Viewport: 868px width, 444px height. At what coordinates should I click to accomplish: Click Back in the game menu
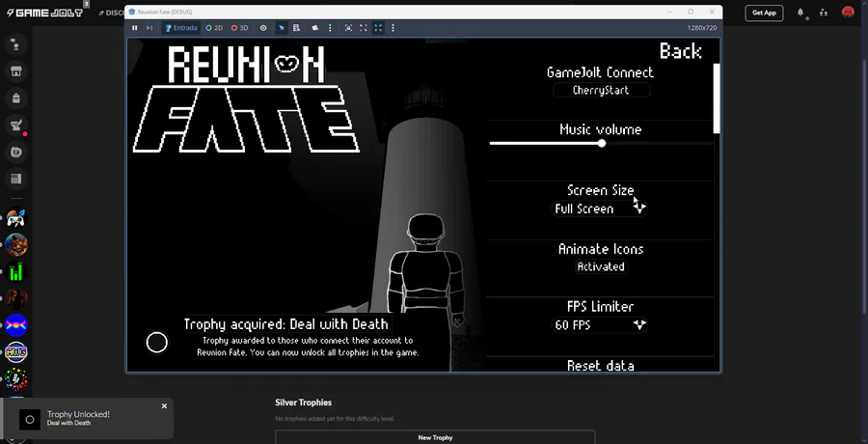click(680, 51)
